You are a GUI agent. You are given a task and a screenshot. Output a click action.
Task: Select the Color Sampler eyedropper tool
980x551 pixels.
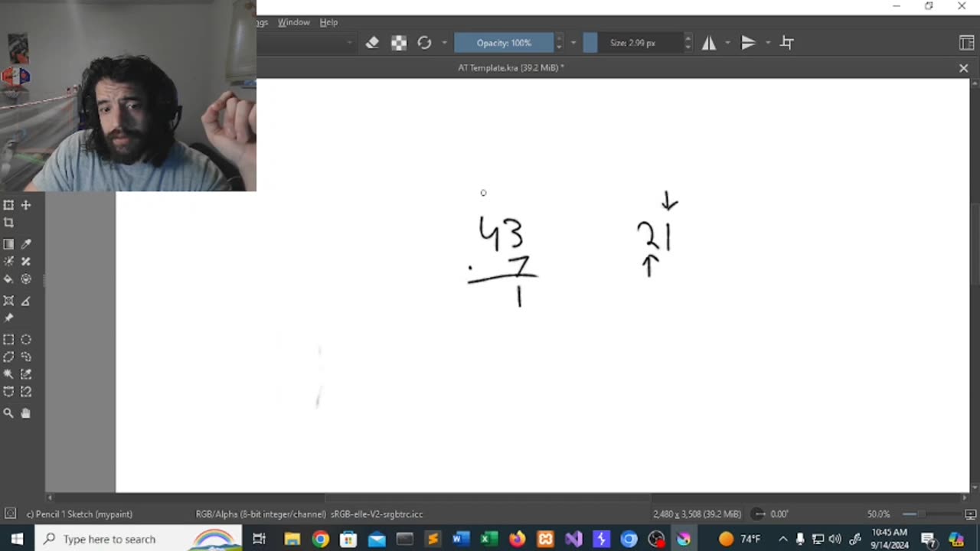click(x=26, y=244)
